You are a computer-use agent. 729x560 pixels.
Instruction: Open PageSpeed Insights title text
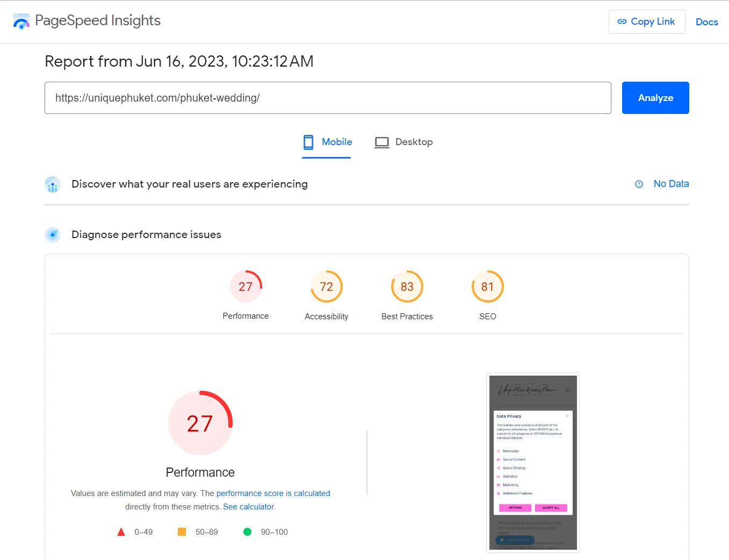tap(98, 20)
